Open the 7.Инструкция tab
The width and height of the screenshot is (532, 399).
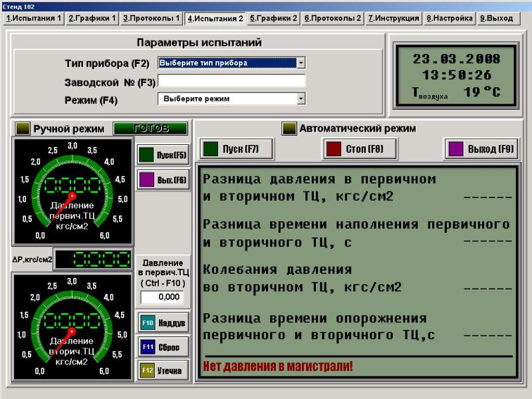(394, 19)
